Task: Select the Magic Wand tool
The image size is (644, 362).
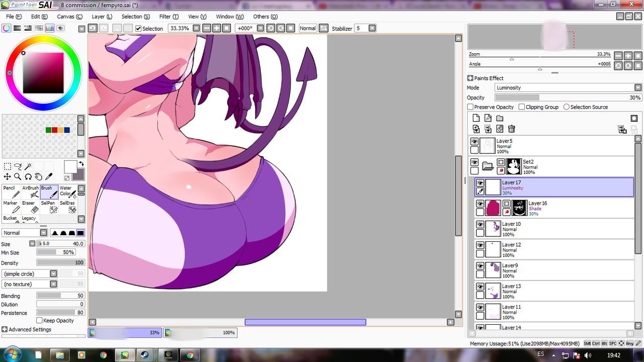Action: click(28, 166)
